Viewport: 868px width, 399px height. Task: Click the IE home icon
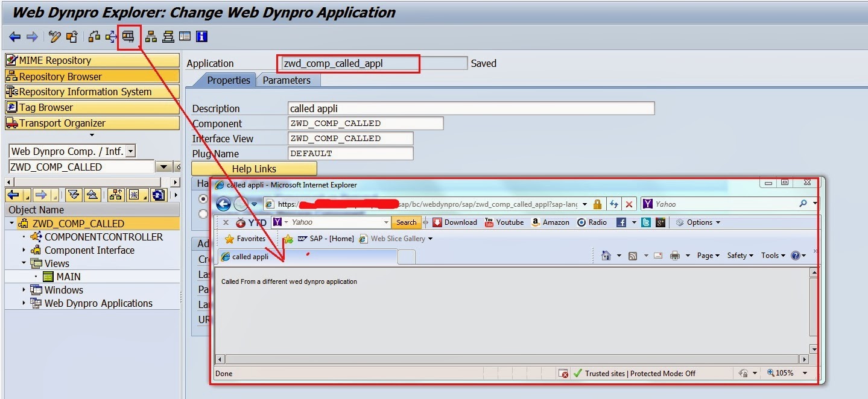606,256
